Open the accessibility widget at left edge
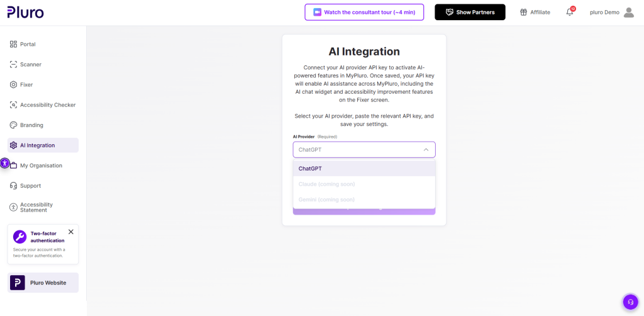The width and height of the screenshot is (644, 316). [4, 163]
